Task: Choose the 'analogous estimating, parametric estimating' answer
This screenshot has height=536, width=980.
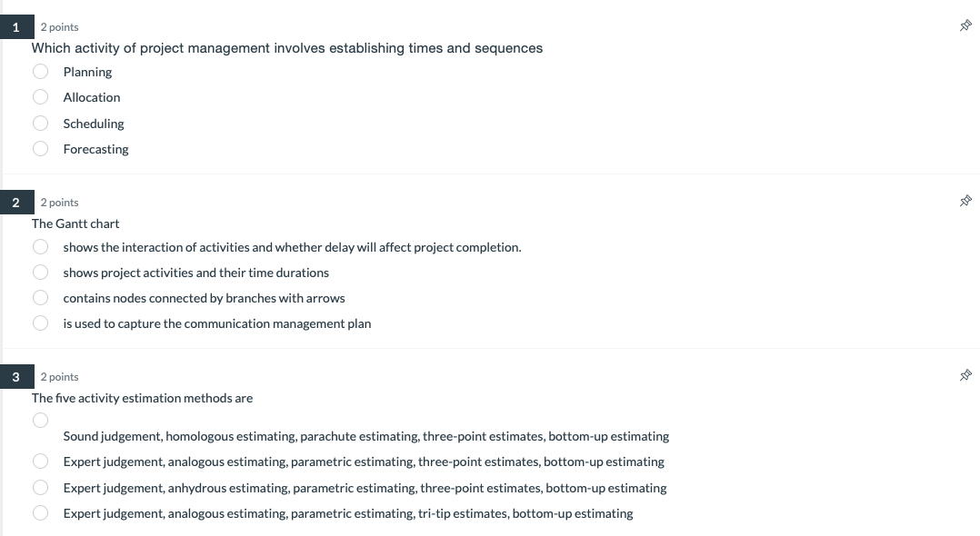Action: point(40,461)
